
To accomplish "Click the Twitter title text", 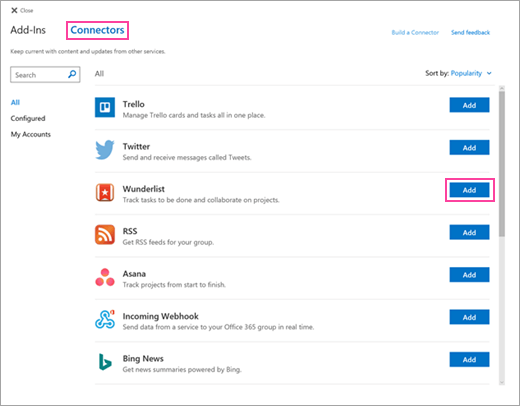I will point(136,146).
